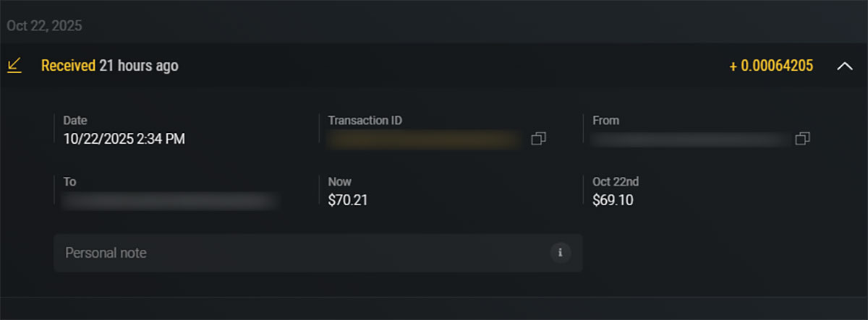Click the Transaction ID label

point(365,121)
